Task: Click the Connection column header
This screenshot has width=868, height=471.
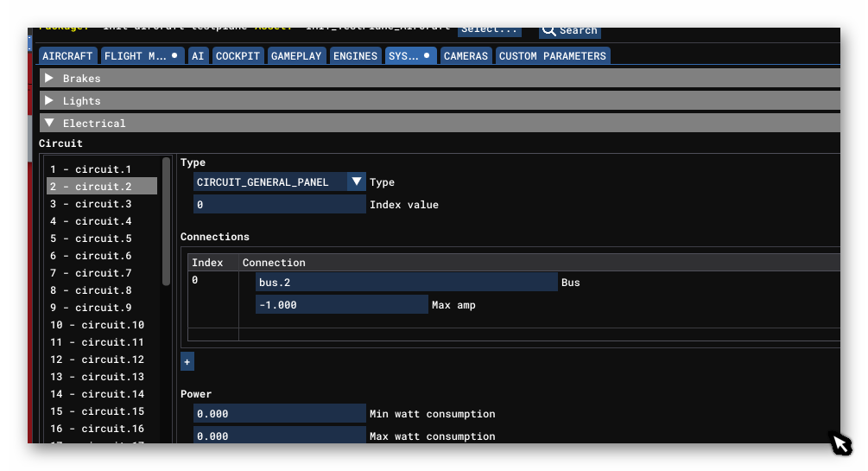Action: point(540,262)
